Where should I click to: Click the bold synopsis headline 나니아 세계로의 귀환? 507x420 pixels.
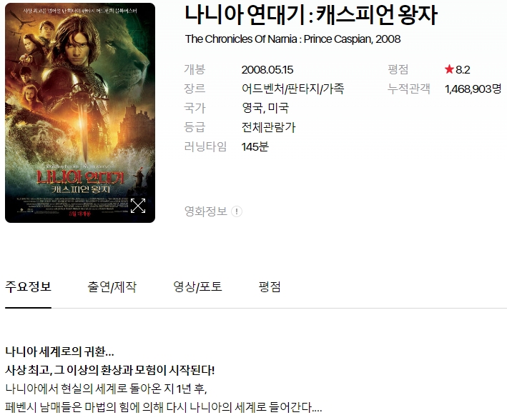click(x=59, y=351)
